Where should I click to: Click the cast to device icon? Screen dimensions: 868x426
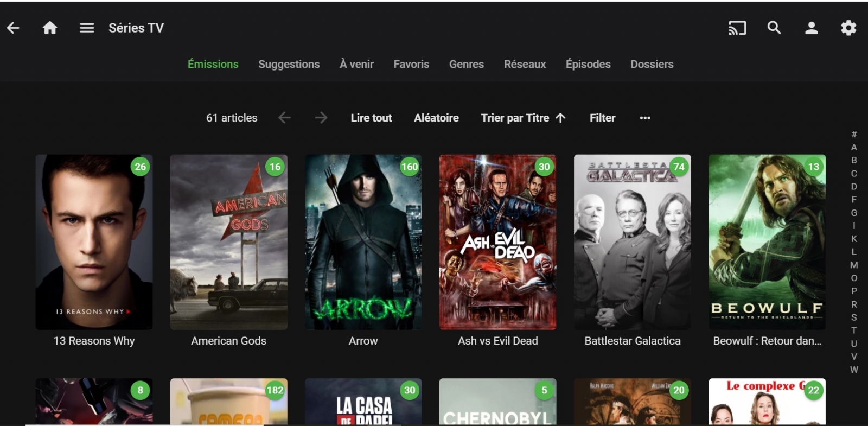click(x=737, y=28)
